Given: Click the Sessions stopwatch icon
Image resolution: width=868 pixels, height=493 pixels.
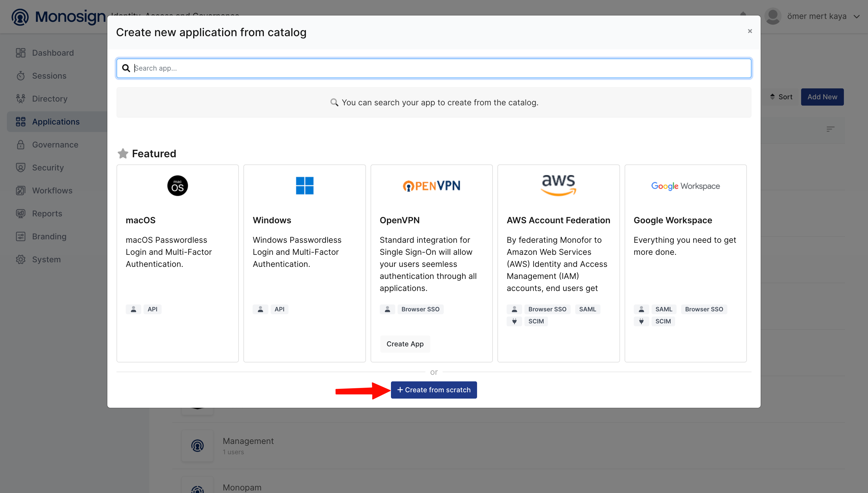Looking at the screenshot, I should tap(21, 76).
